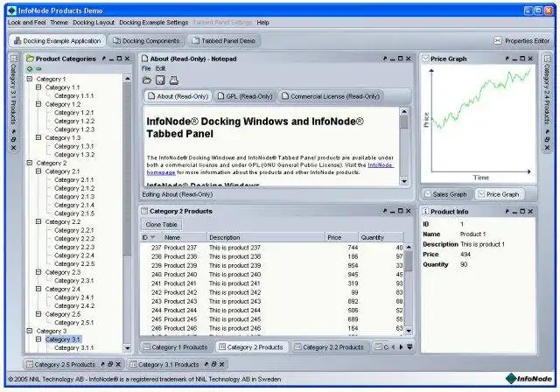Screen dimensions: 560x392
Task: Open the Properties Editor button
Action: click(521, 41)
